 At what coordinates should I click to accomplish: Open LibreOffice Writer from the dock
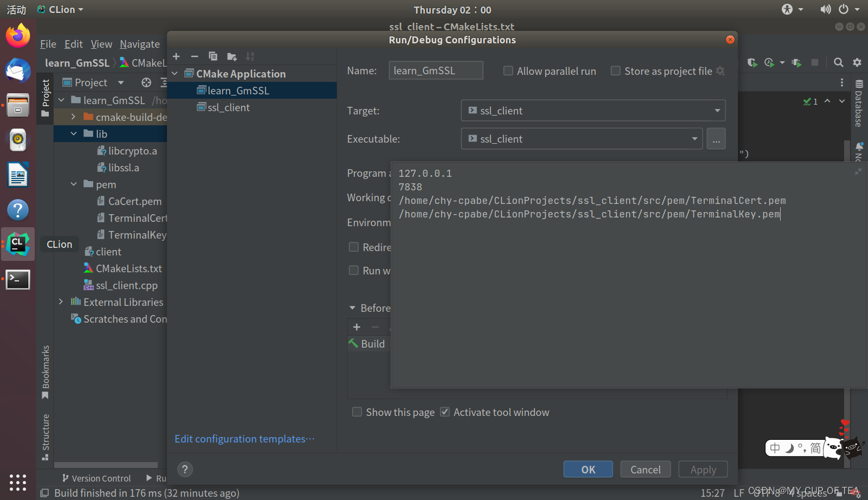point(18,175)
